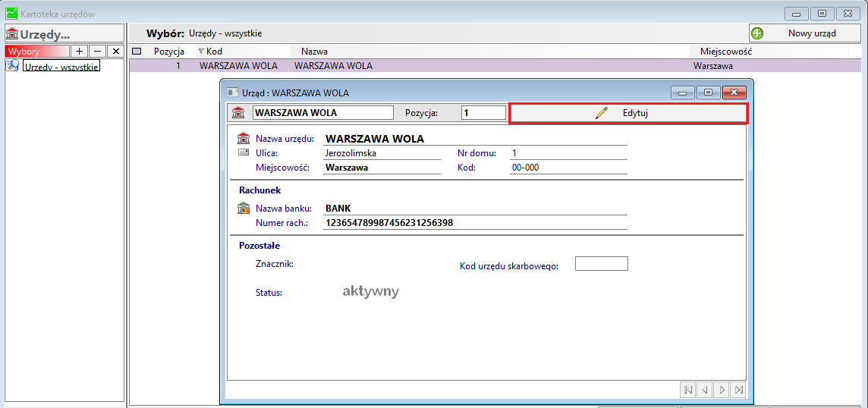
Task: Click the X button beside Wybory
Action: point(115,51)
